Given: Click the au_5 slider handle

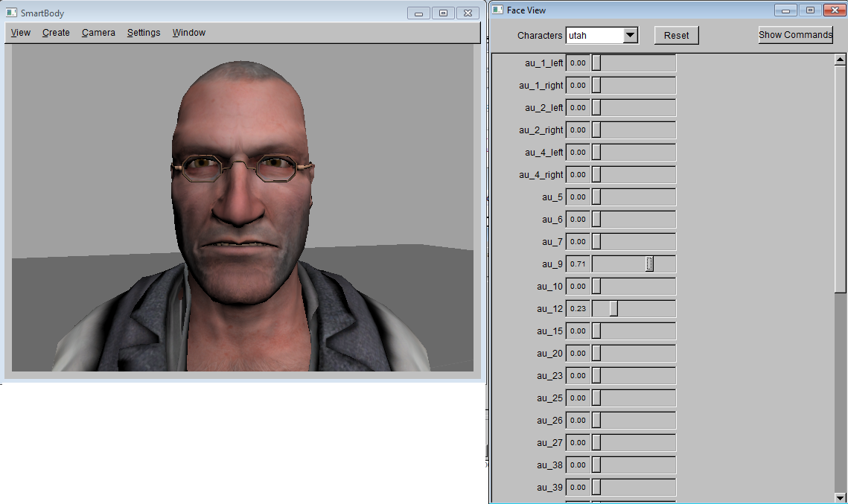Looking at the screenshot, I should click(x=596, y=197).
